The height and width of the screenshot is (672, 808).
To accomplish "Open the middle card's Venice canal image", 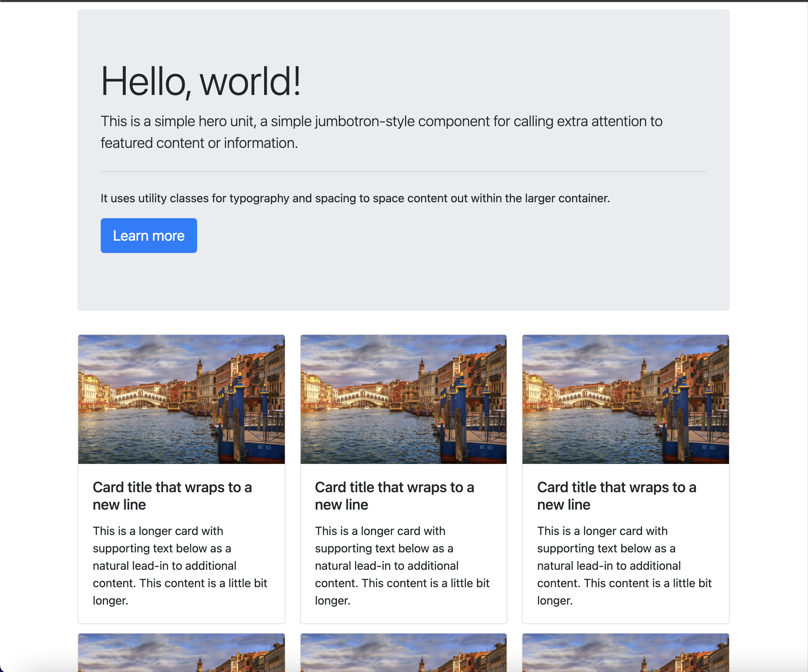I will 403,399.
